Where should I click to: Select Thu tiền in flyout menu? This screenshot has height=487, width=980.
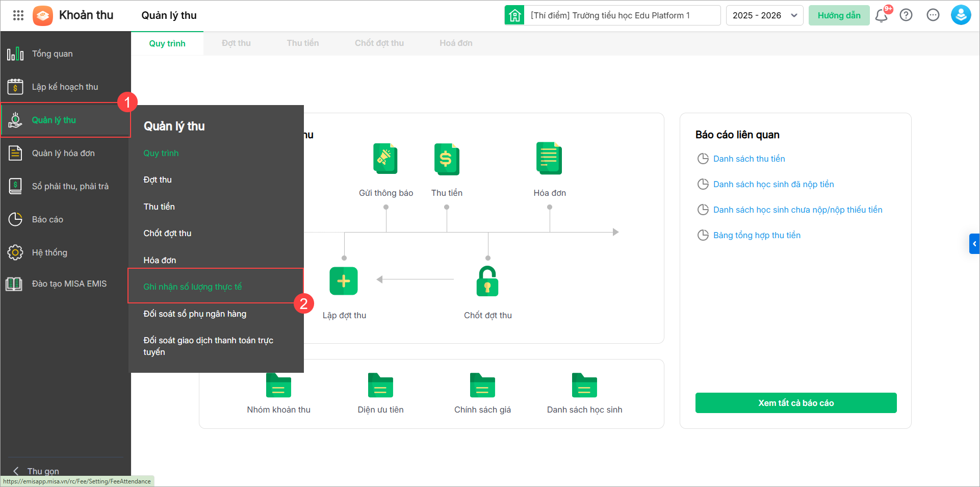159,207
